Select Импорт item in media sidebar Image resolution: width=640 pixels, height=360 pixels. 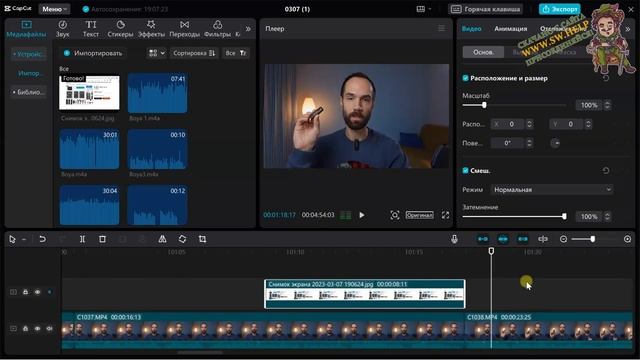[x=29, y=73]
